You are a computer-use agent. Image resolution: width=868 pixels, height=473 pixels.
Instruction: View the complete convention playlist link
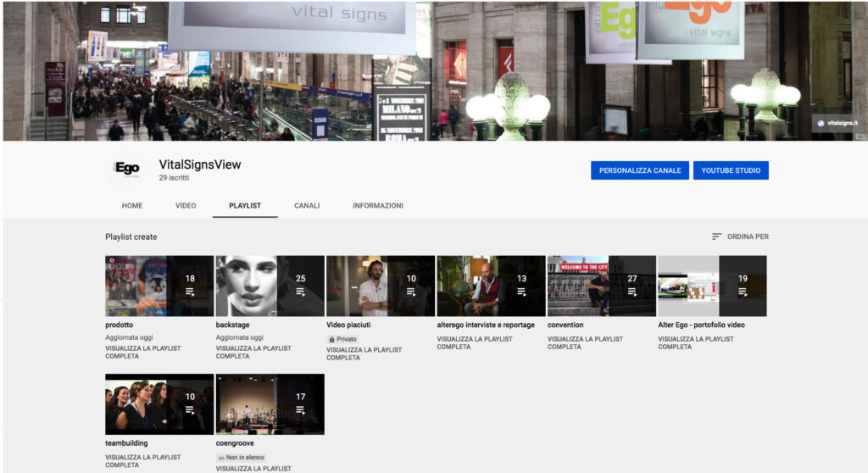[x=585, y=342]
